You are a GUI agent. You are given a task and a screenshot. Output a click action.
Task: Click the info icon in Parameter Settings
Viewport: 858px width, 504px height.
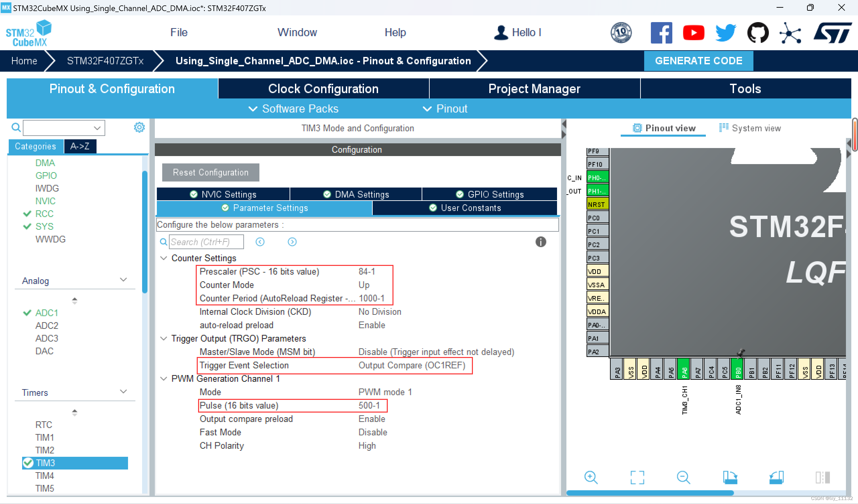coord(541,242)
